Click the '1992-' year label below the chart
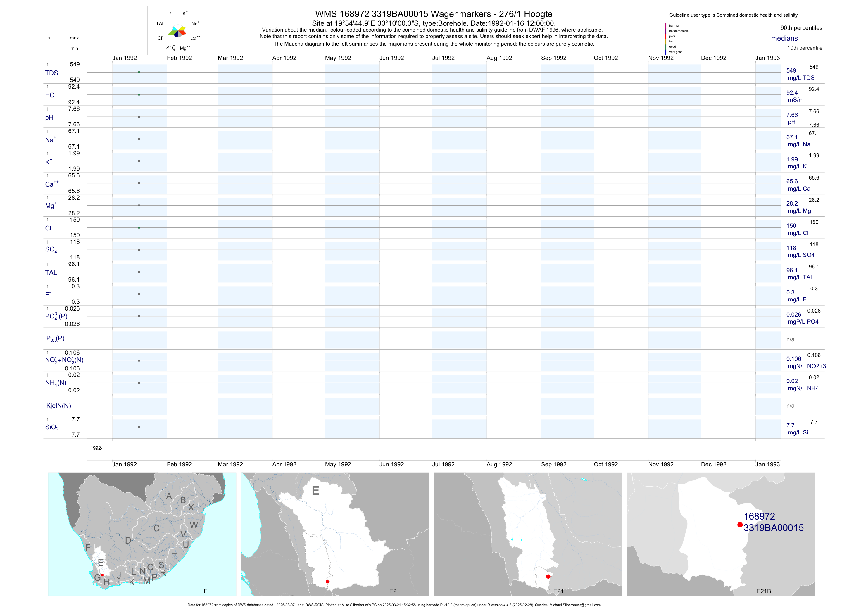 click(96, 448)
